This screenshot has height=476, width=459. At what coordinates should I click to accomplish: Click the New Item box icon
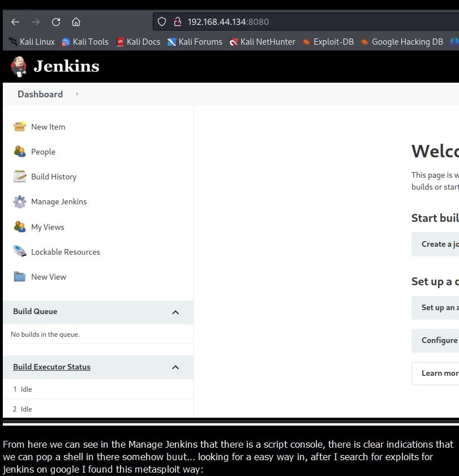(20, 127)
